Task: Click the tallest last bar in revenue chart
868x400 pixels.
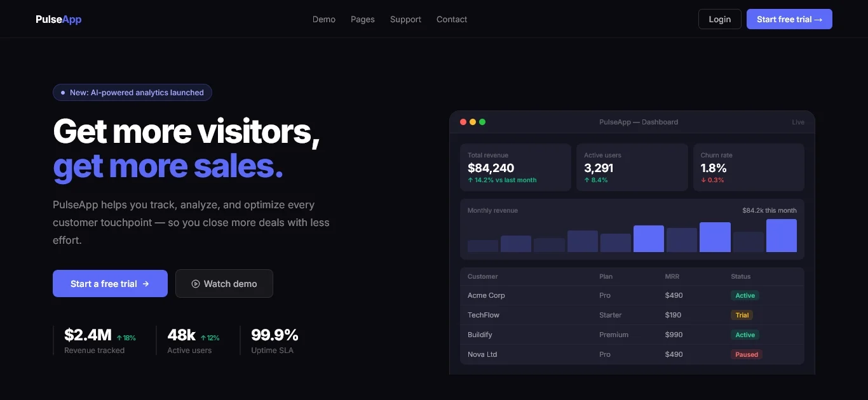Action: [782, 236]
